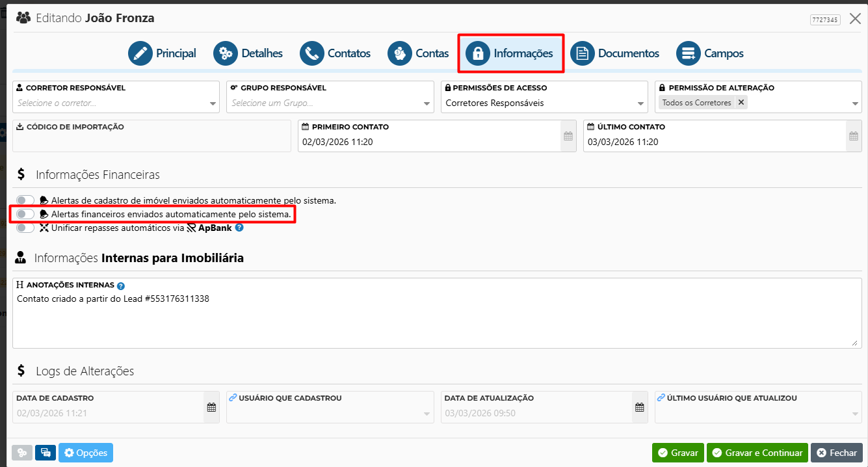Click ApBank help question mark icon
Screen dimensions: 868x467
point(239,228)
